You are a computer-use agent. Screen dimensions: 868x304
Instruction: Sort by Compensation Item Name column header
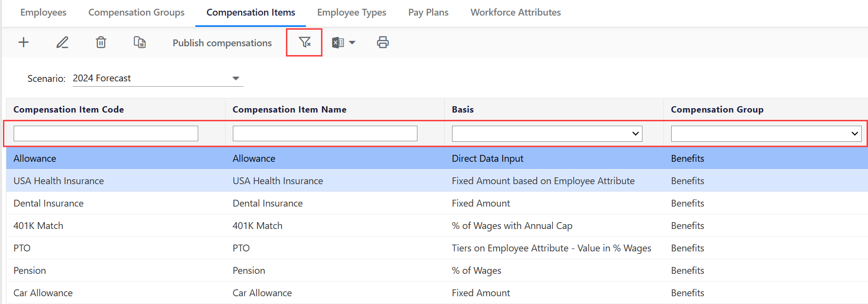(289, 110)
